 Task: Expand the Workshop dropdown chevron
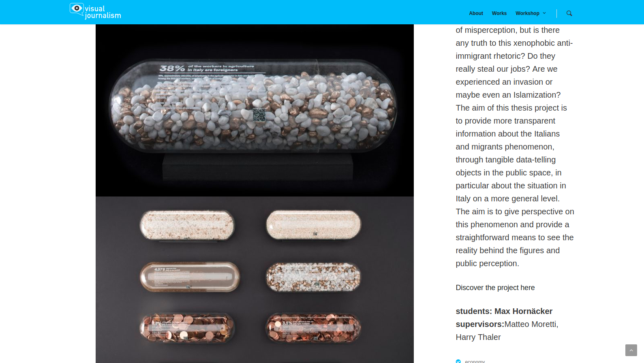tap(544, 13)
